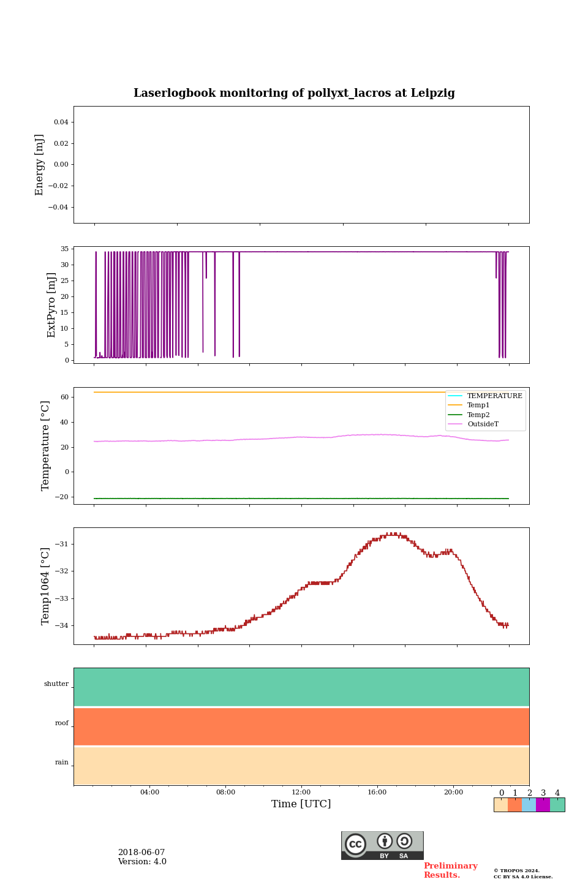Click the SA share-alike arrow icon

point(404,841)
